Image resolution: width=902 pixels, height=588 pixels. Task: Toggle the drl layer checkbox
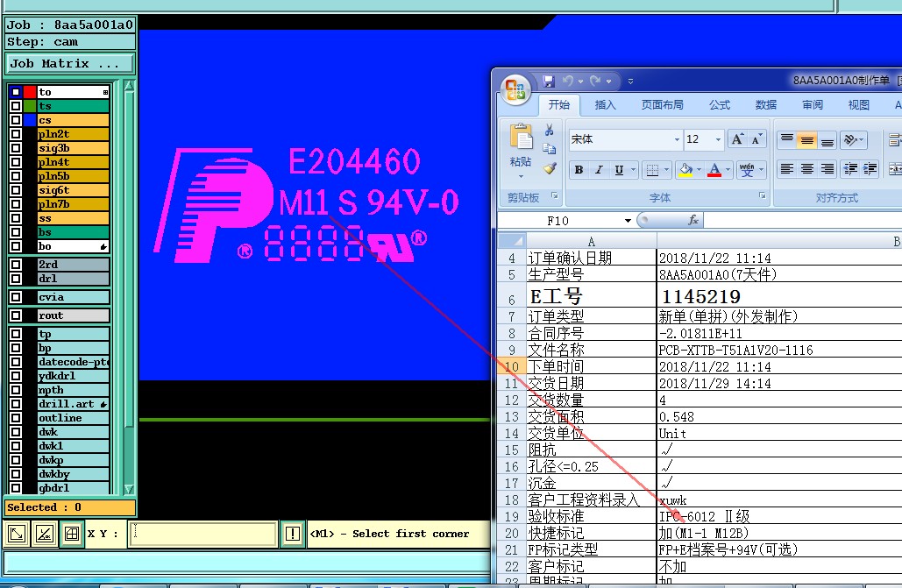(16, 279)
